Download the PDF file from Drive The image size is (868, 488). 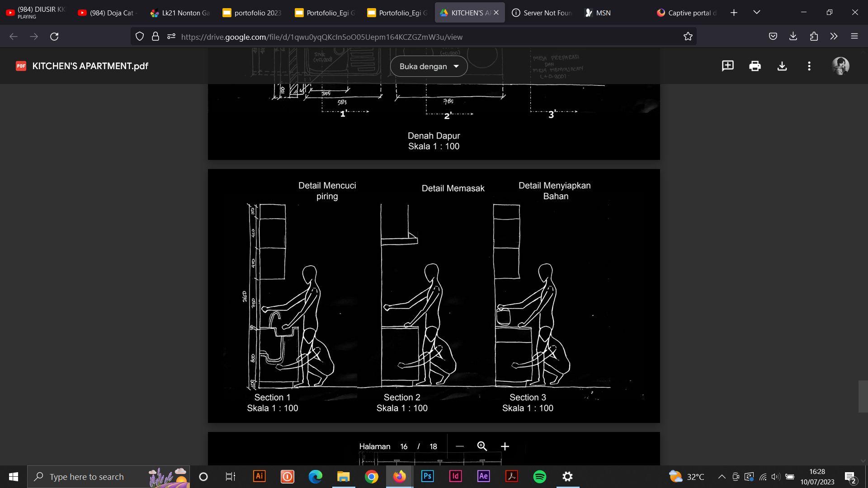782,66
